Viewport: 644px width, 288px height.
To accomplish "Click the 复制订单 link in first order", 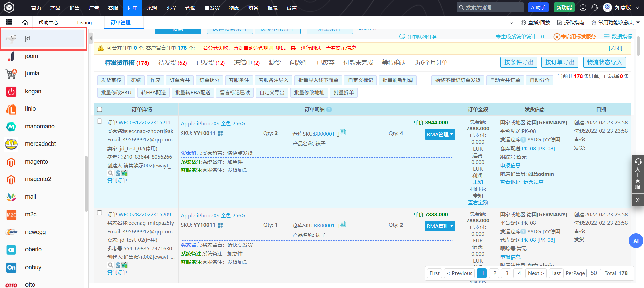I will (117, 181).
